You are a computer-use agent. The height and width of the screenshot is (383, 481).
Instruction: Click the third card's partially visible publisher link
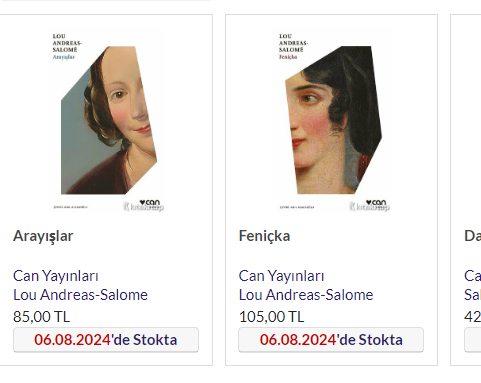click(x=473, y=276)
